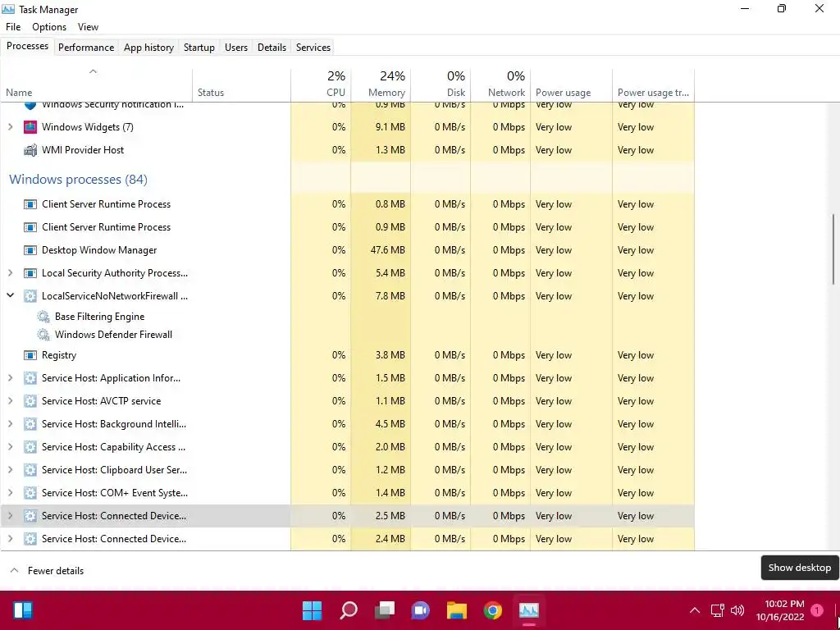The height and width of the screenshot is (630, 840).
Task: Open the Options menu
Action: pos(49,27)
